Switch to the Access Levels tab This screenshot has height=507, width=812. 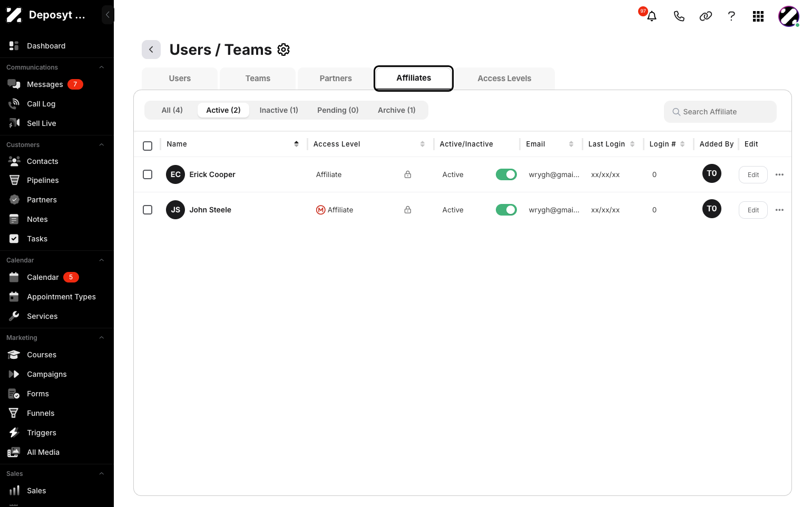pyautogui.click(x=504, y=79)
